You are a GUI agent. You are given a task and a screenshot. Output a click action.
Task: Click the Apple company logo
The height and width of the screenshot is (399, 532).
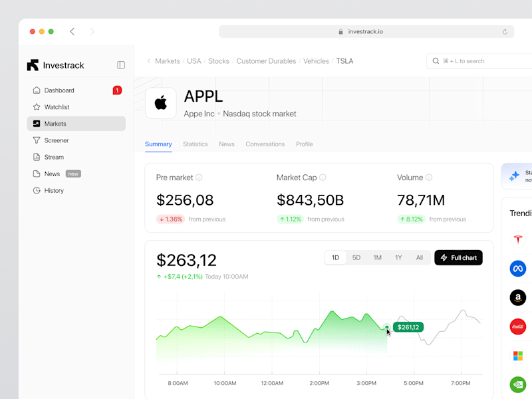pyautogui.click(x=161, y=103)
